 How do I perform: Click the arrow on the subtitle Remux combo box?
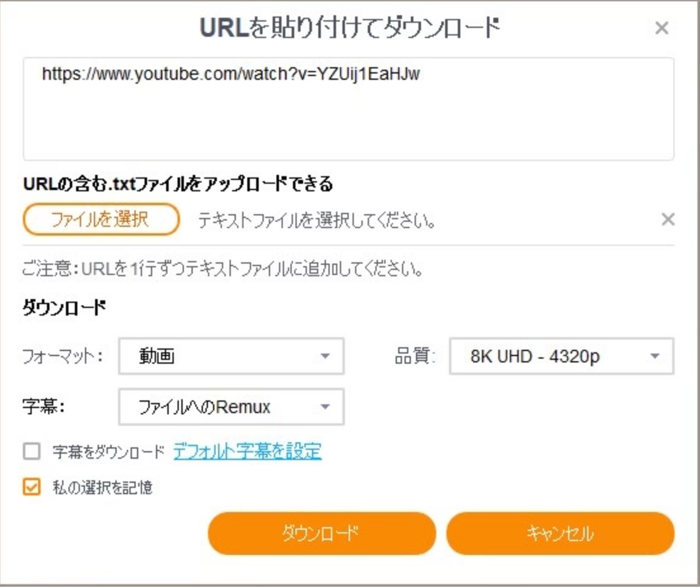325,406
